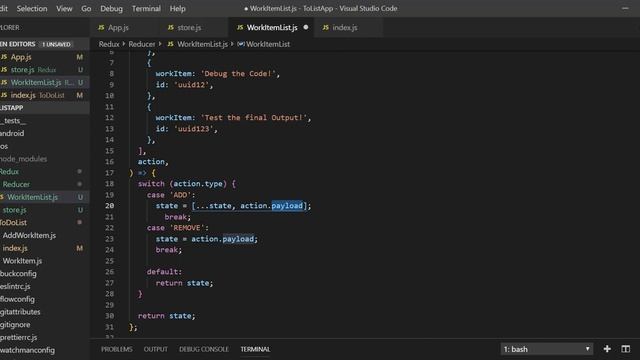Open WorkItem.js file
640x360 pixels.
[x=44, y=261]
